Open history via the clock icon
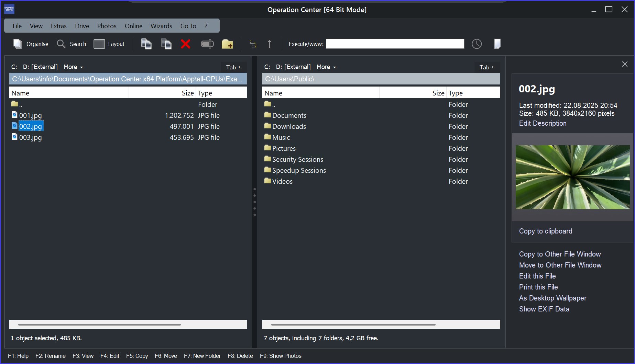 pos(477,44)
